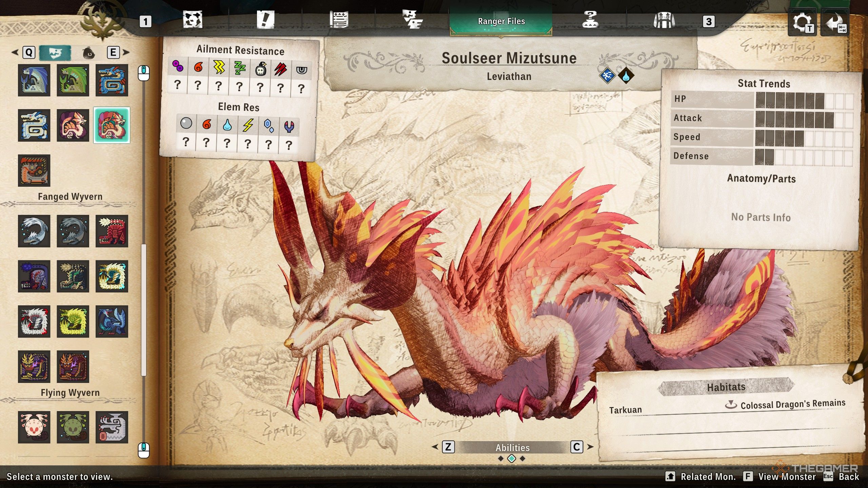Open the question mark help tab
868x488 pixels.
590,20
